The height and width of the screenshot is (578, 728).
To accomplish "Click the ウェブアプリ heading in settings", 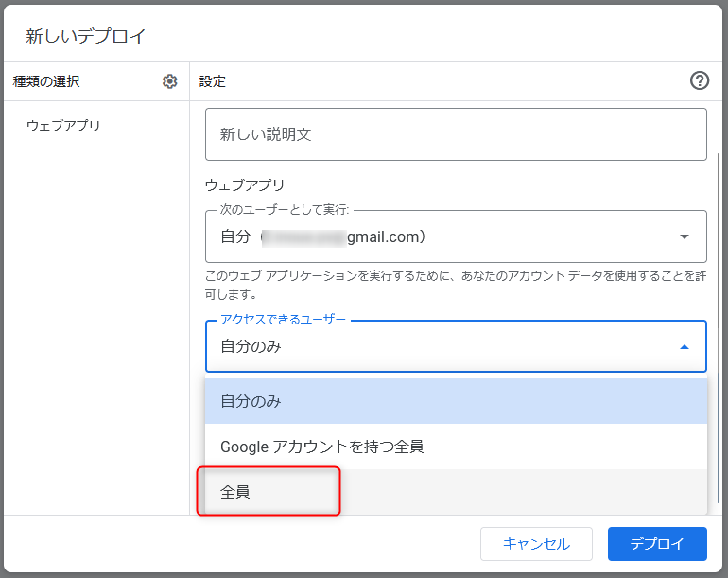I will pos(245,185).
